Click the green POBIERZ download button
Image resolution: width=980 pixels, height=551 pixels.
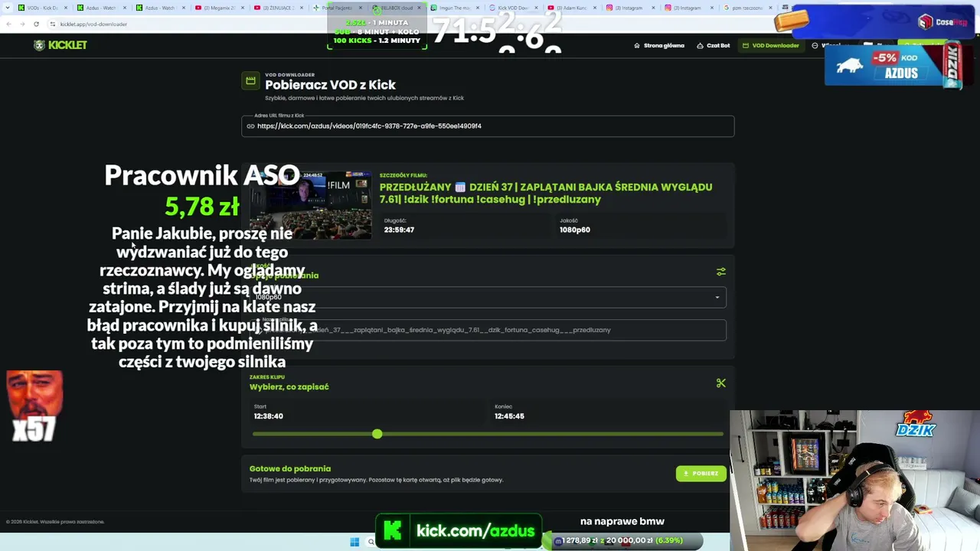click(x=701, y=474)
